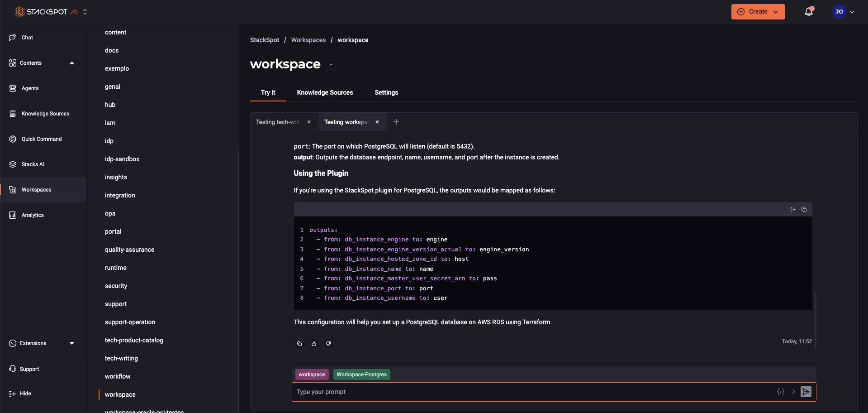Image resolution: width=868 pixels, height=413 pixels.
Task: Open the curly braces variables icon
Action: (781, 392)
